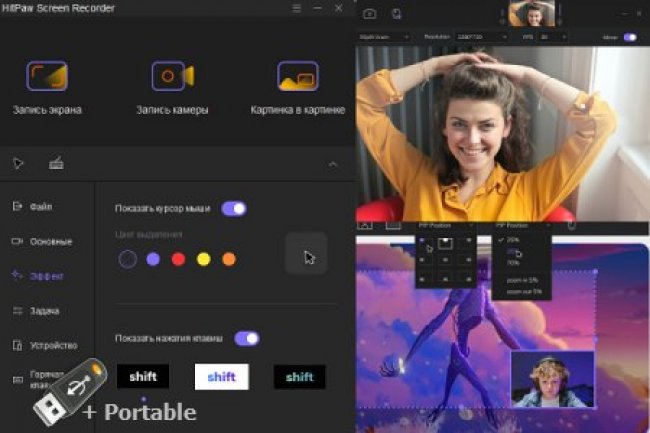This screenshot has width=650, height=433.
Task: Choose the white shift key style
Action: (222, 377)
